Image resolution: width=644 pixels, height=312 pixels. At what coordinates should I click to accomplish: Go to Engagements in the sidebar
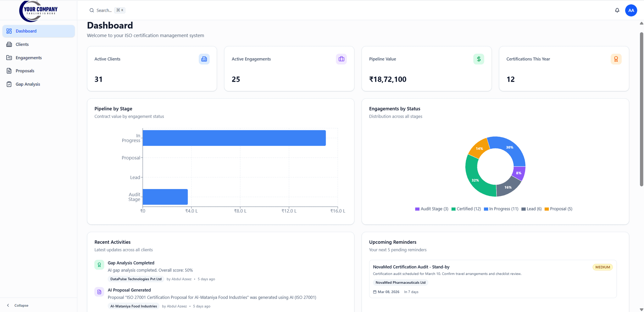click(38, 58)
